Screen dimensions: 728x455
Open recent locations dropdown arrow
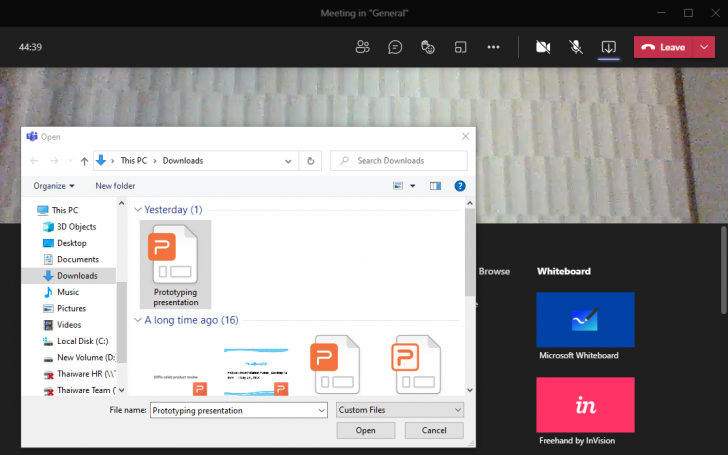point(70,161)
